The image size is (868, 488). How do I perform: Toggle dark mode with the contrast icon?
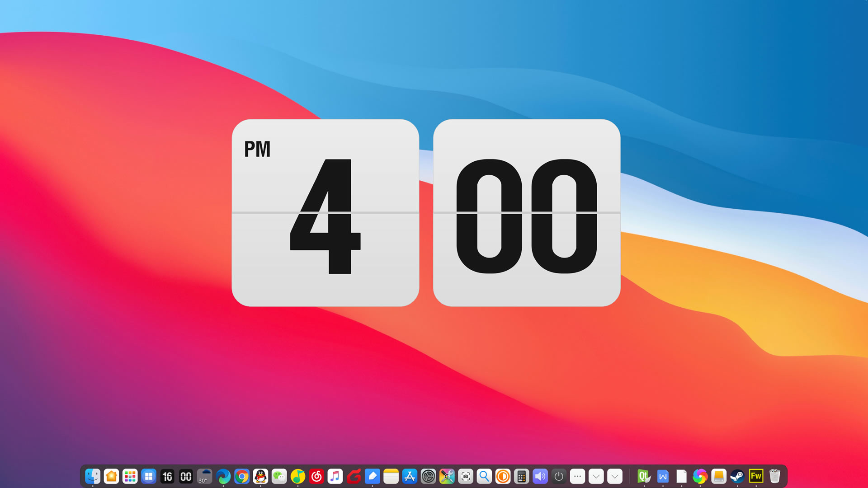click(502, 477)
